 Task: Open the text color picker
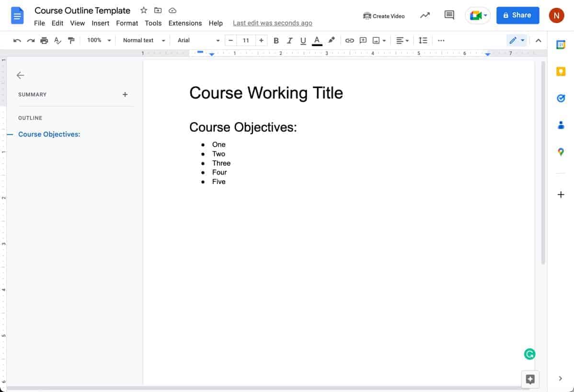(317, 41)
